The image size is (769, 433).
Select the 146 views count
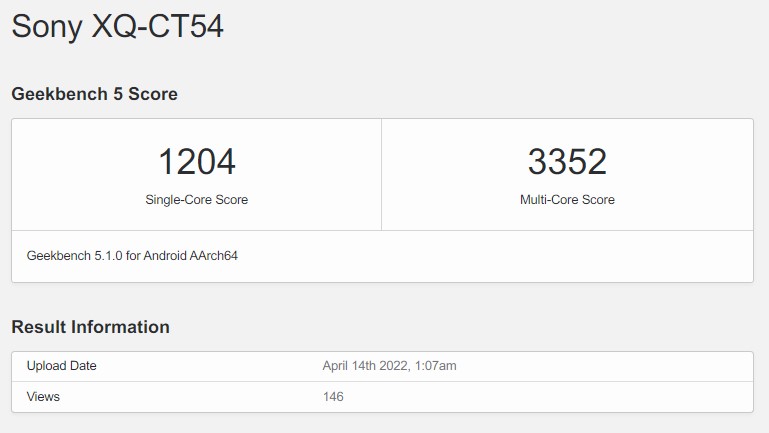coord(333,397)
